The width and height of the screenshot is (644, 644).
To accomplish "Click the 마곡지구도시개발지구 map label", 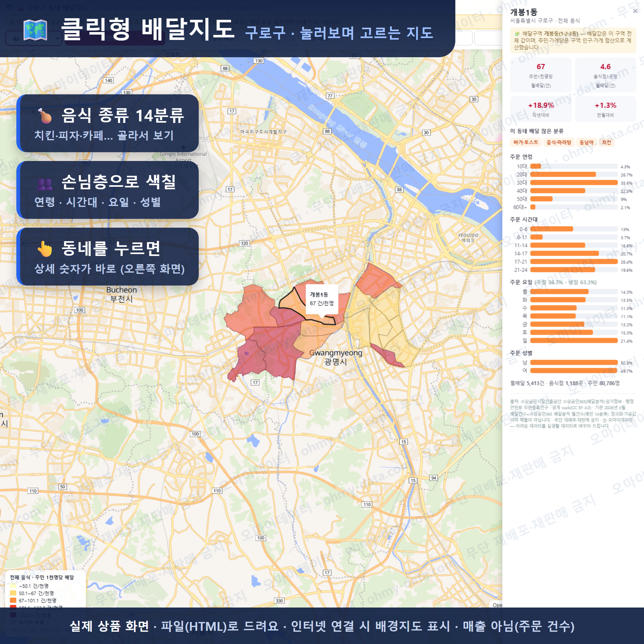I will [x=263, y=132].
